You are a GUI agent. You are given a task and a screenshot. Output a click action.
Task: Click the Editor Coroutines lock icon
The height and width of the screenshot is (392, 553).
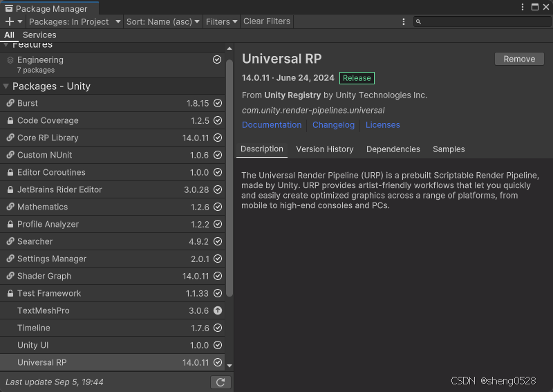(x=10, y=172)
